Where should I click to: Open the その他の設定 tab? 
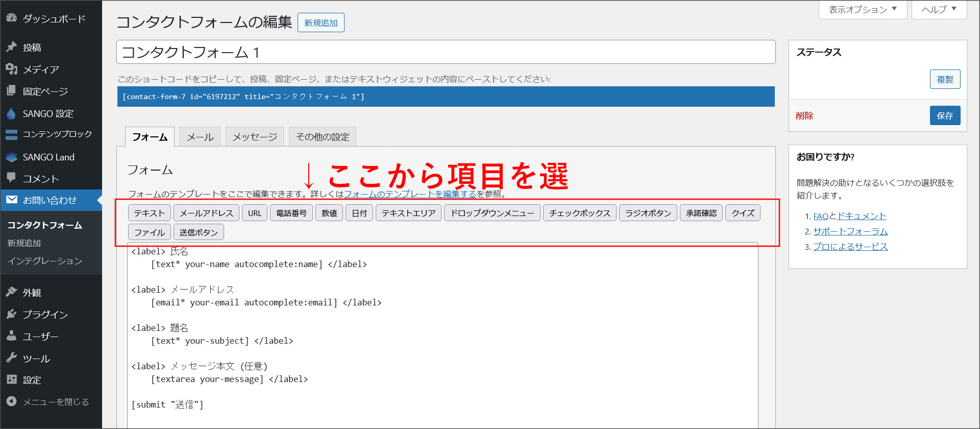[323, 137]
